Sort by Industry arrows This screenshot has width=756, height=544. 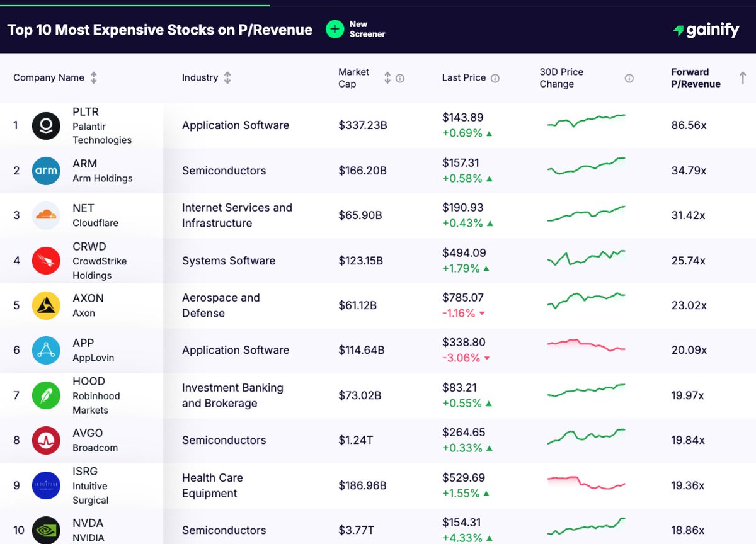tap(227, 78)
